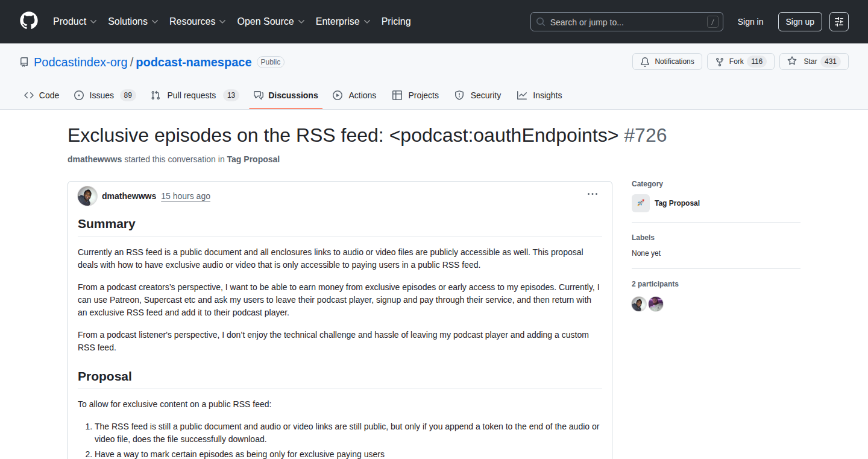Click the Public visibility badge
868x459 pixels.
tap(271, 62)
